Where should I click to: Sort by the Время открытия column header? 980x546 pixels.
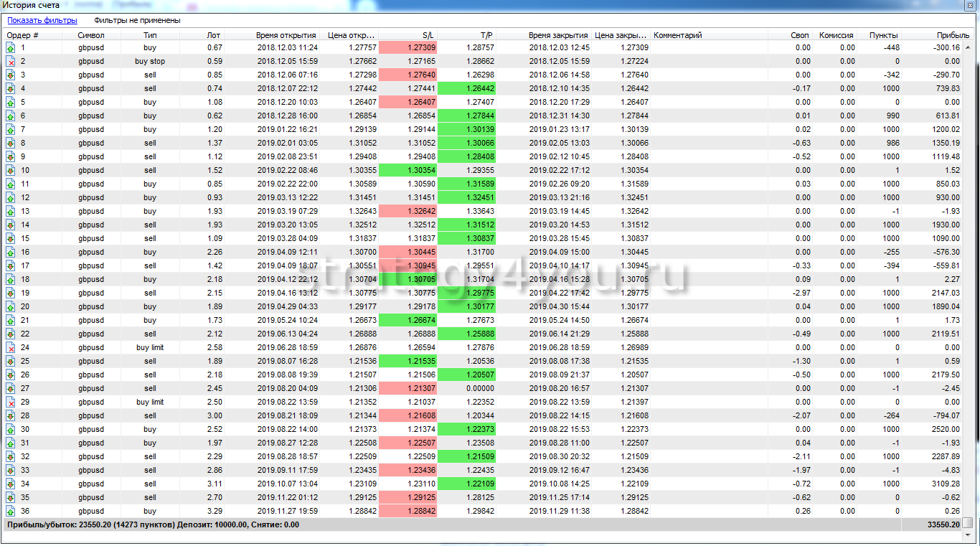(x=286, y=35)
